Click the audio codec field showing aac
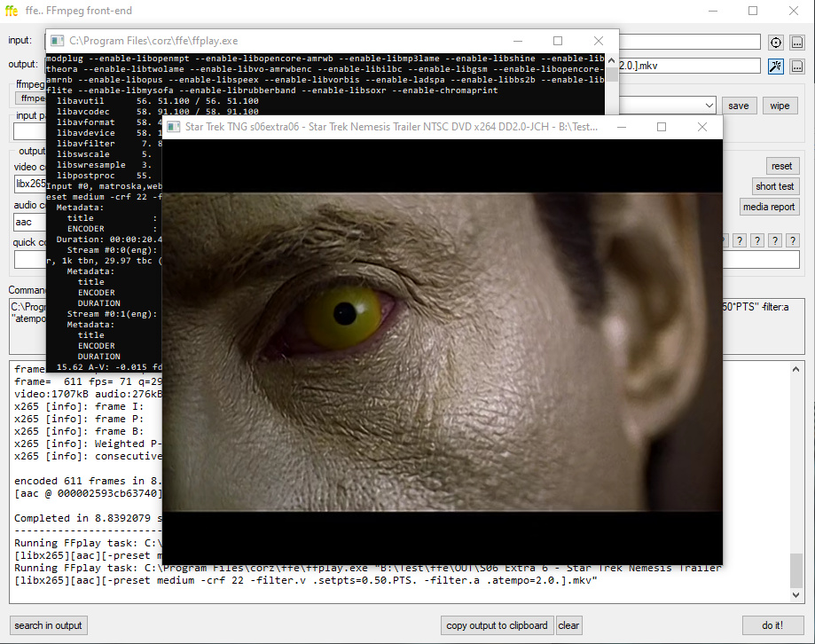The height and width of the screenshot is (644, 815). click(30, 222)
